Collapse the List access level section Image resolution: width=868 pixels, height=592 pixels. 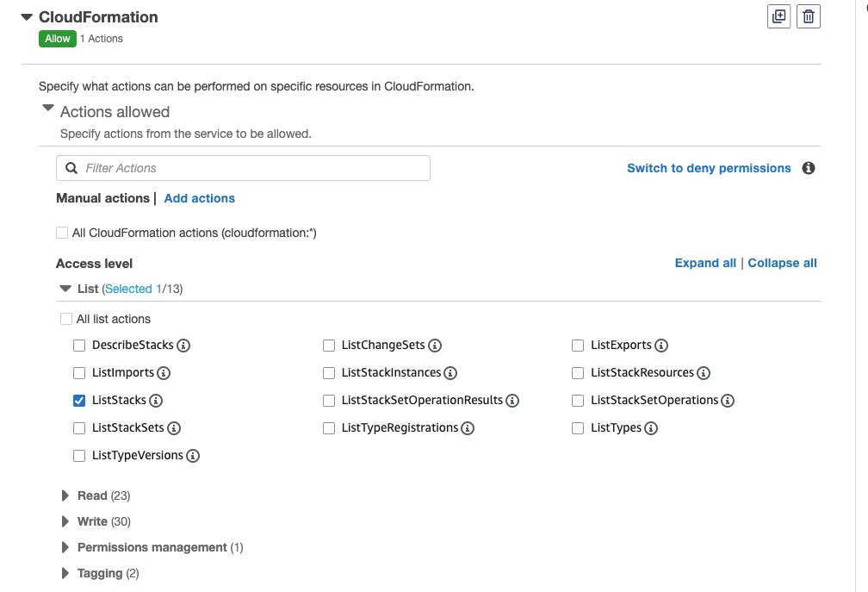[65, 289]
